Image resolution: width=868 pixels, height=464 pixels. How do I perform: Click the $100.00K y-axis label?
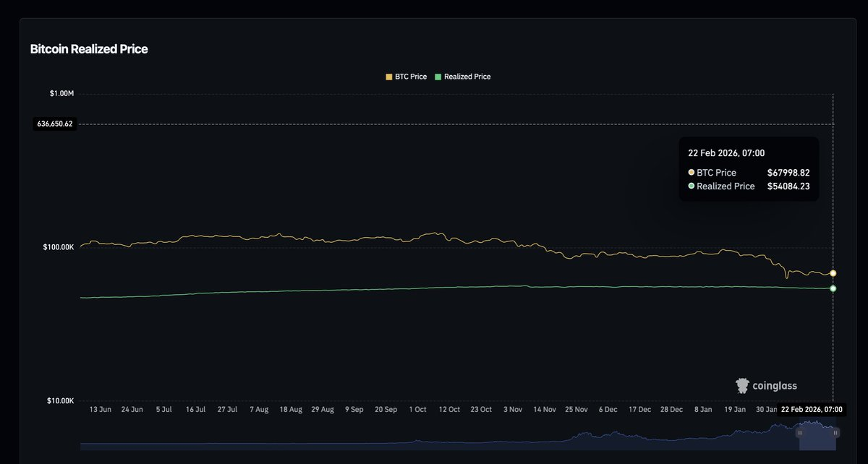pyautogui.click(x=59, y=248)
